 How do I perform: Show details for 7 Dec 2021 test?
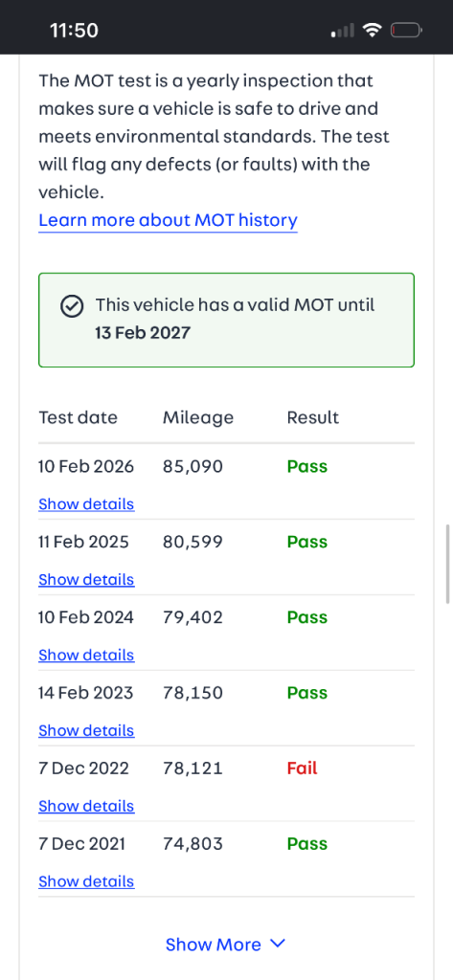coord(86,881)
